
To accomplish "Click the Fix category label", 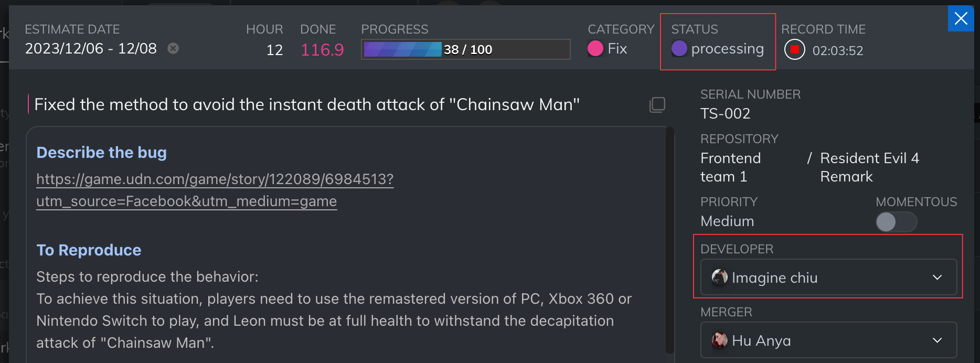I will [x=617, y=49].
